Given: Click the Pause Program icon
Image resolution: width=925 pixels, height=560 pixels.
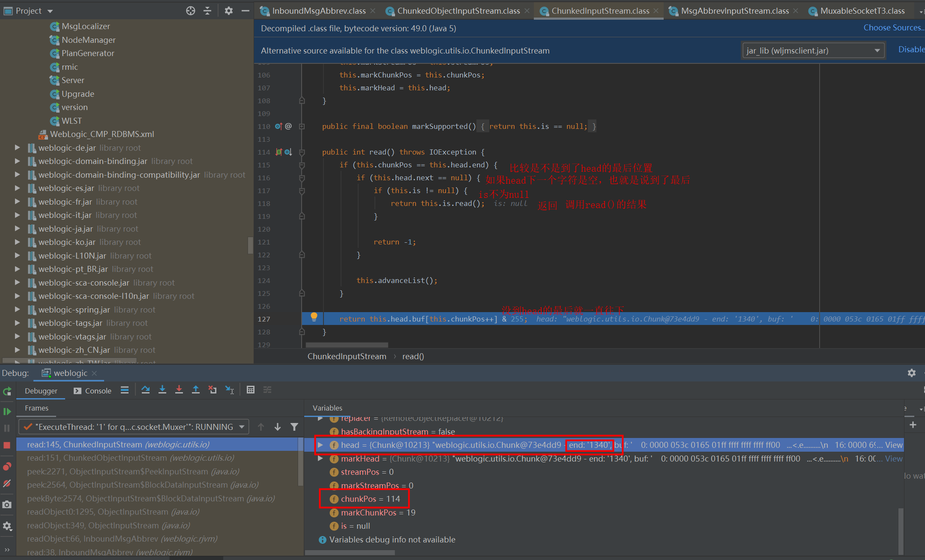Looking at the screenshot, I should click(x=7, y=428).
